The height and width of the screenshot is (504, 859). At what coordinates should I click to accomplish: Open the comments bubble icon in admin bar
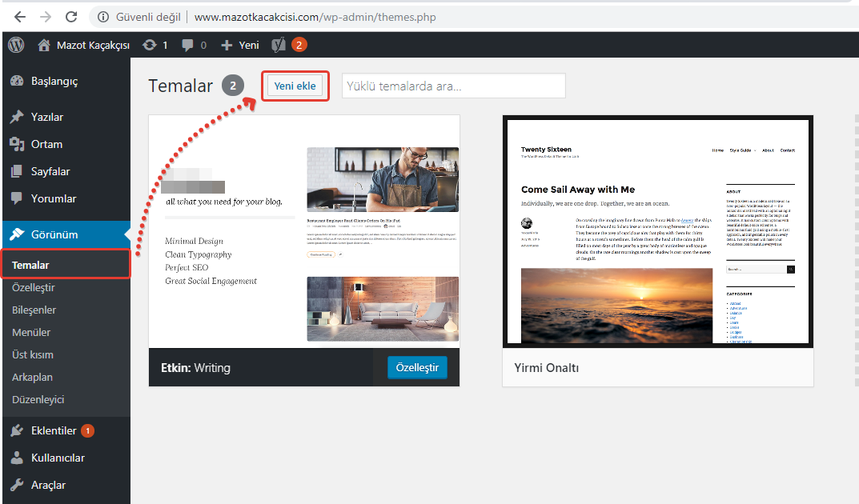click(x=188, y=45)
